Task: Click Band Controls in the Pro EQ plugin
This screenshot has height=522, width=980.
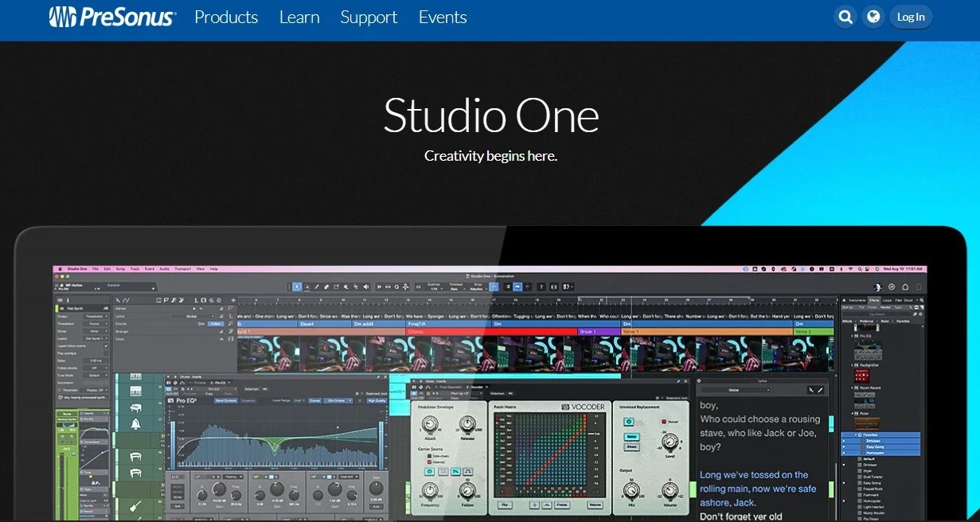Action: click(x=225, y=401)
